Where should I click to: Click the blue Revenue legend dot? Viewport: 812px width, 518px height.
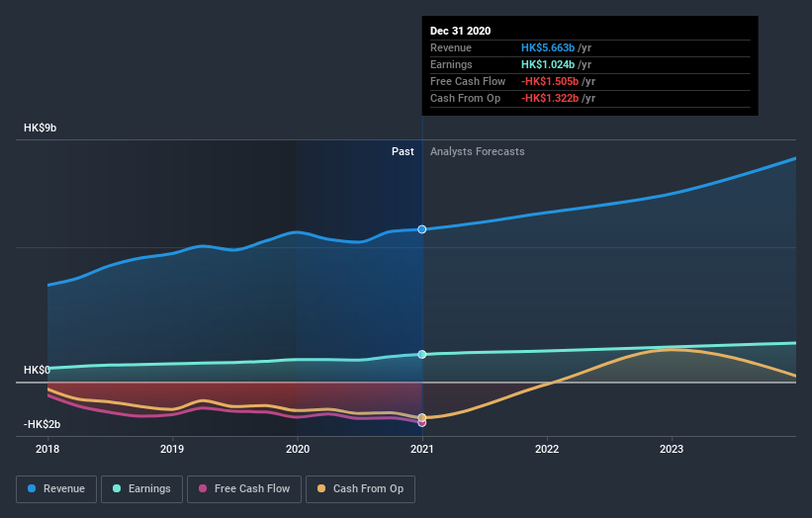32,488
